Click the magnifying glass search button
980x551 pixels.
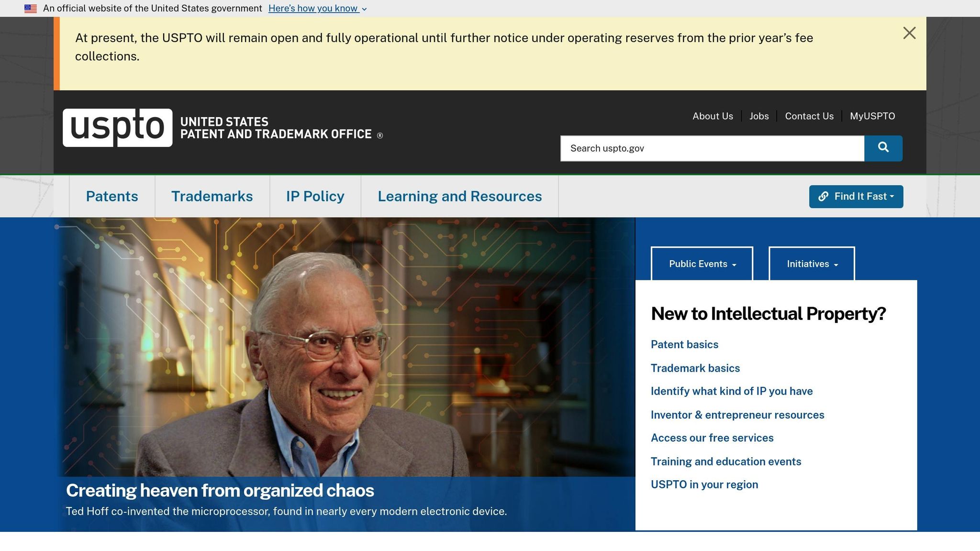click(x=883, y=148)
